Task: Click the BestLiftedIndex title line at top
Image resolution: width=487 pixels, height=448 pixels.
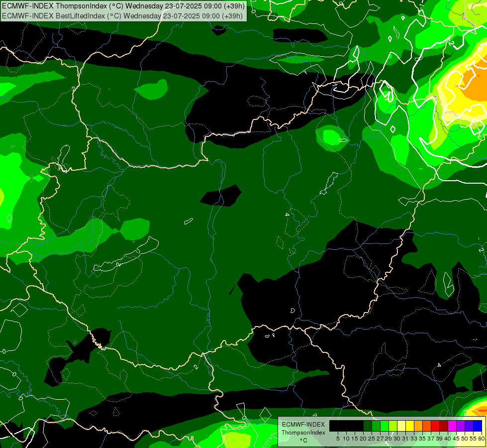Action: [x=122, y=16]
